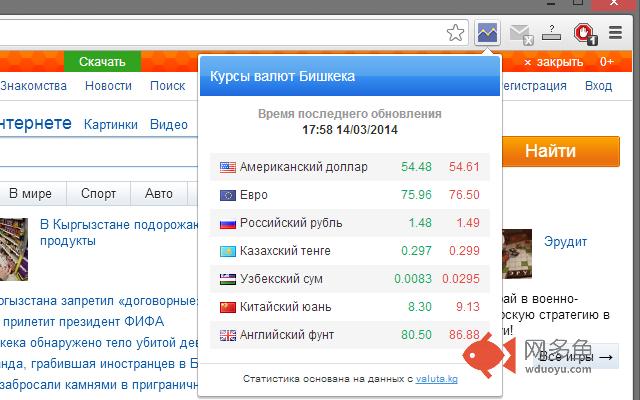Click the update time 17:58 14/03/2014
This screenshot has width=640, height=400.
click(x=350, y=130)
